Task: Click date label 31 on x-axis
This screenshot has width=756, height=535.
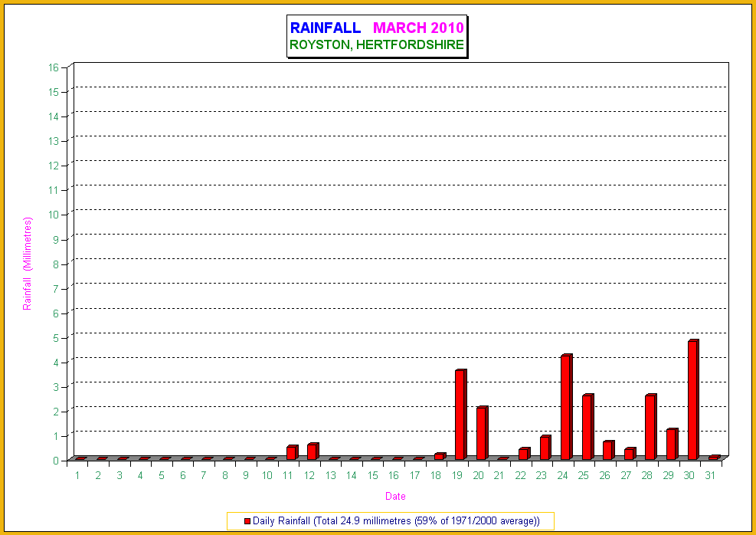Action: pos(710,476)
